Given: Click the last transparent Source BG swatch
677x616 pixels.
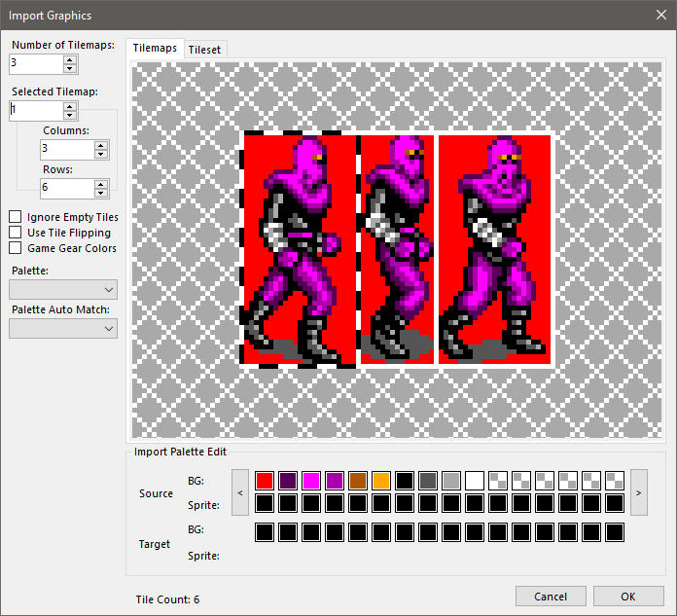Looking at the screenshot, I should (615, 481).
